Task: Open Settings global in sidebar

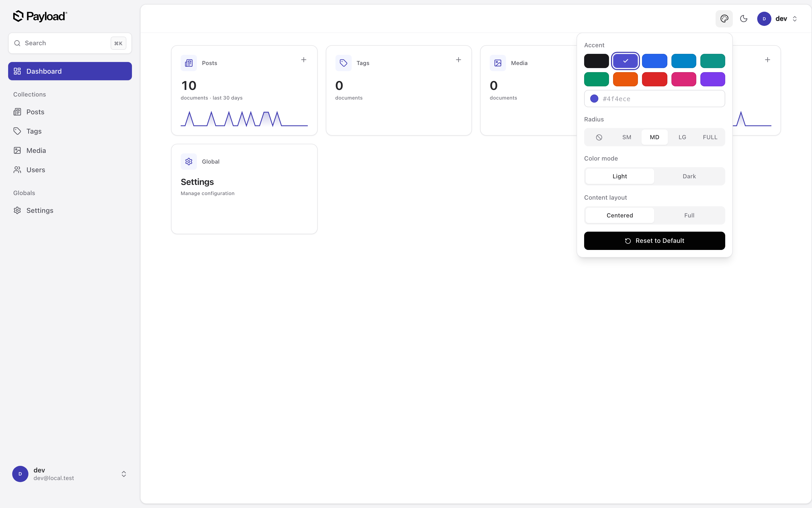Action: coord(70,210)
